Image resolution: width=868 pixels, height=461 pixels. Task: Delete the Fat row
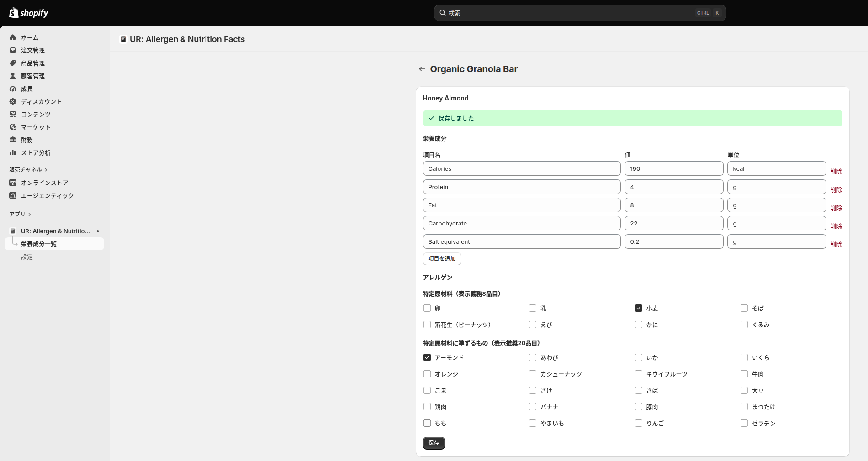[836, 208]
